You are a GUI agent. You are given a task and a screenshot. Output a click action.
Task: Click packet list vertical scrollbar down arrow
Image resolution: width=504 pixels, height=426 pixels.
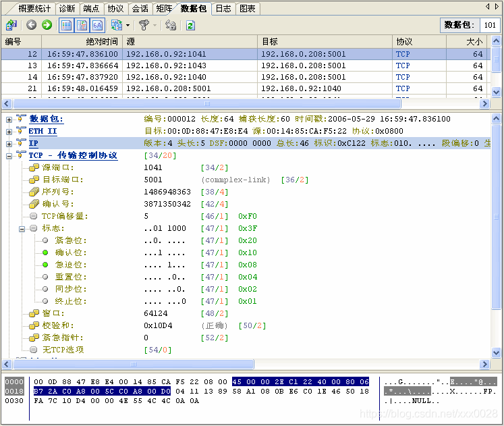[x=496, y=92]
